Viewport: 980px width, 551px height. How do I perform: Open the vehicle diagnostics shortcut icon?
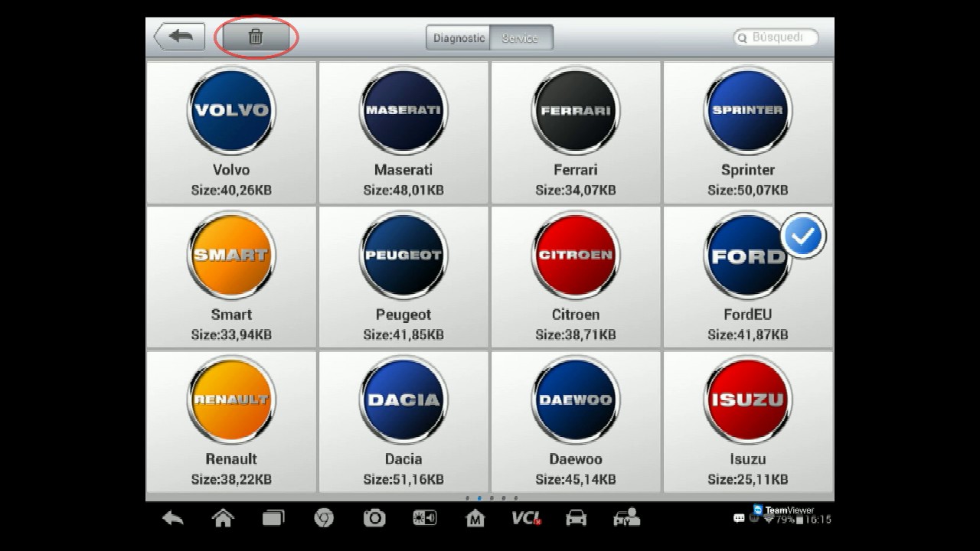pyautogui.click(x=576, y=518)
